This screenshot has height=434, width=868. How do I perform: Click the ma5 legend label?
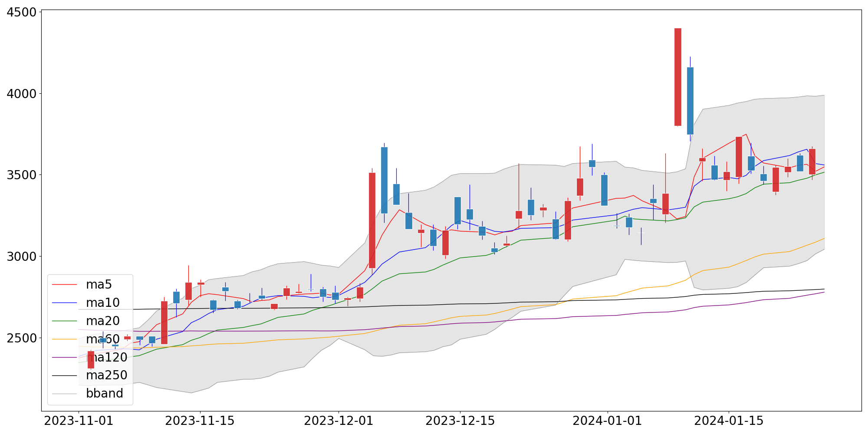[99, 285]
